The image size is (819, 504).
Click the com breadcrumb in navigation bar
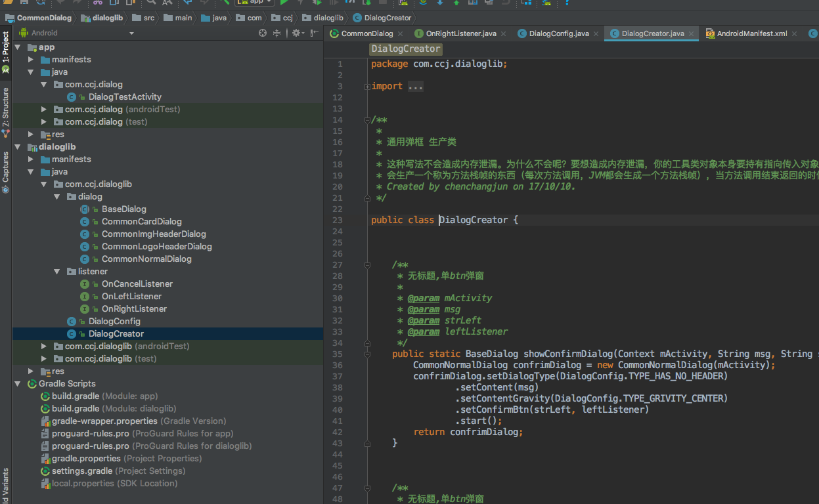[x=249, y=18]
